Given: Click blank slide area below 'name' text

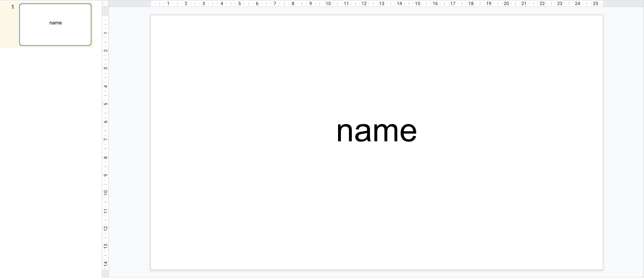Looking at the screenshot, I should 376,212.
